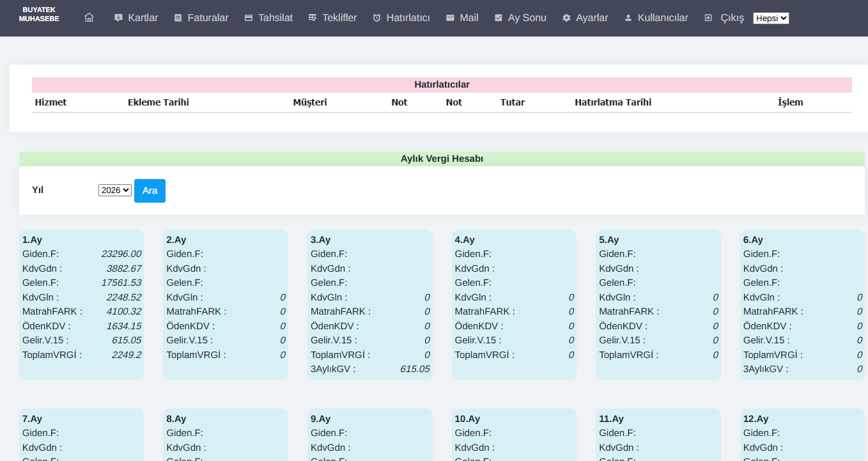The image size is (868, 461).
Task: Click the Mail envelope icon
Action: point(451,18)
